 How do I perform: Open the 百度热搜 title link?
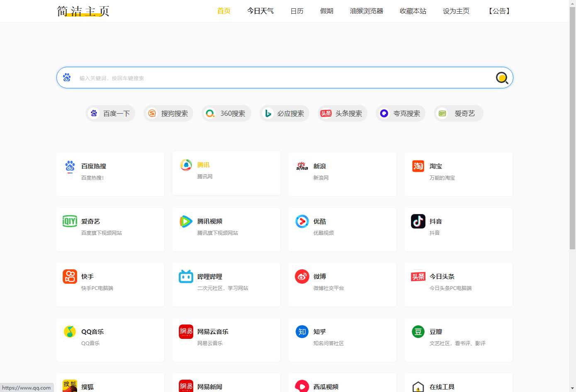click(x=94, y=166)
